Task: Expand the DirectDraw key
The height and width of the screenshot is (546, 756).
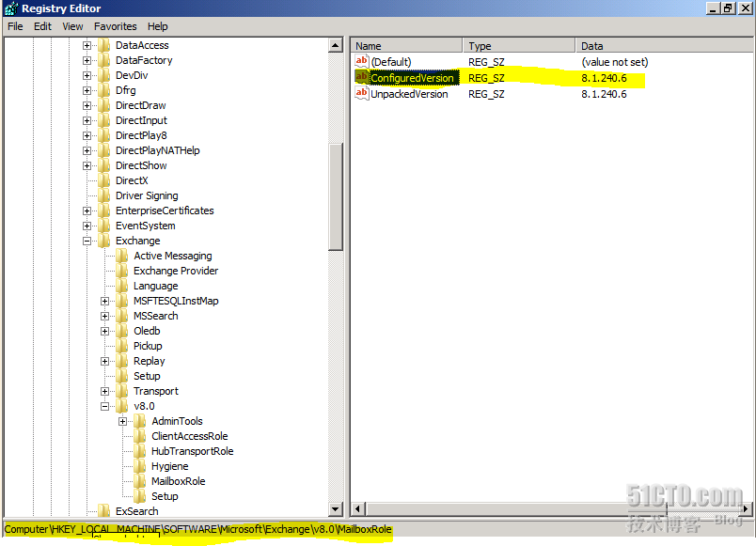Action: click(87, 105)
